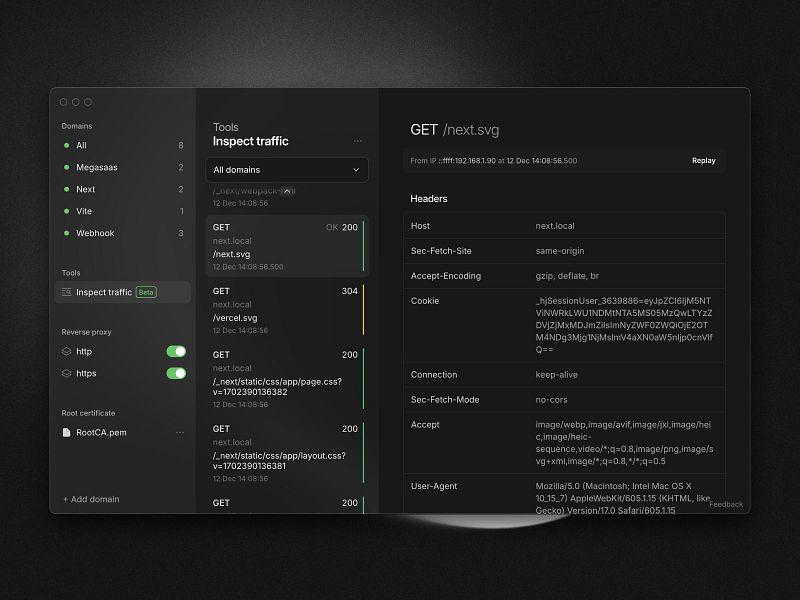Screen dimensions: 800x600
Task: Click the RootCA.pem file name
Action: (101, 433)
